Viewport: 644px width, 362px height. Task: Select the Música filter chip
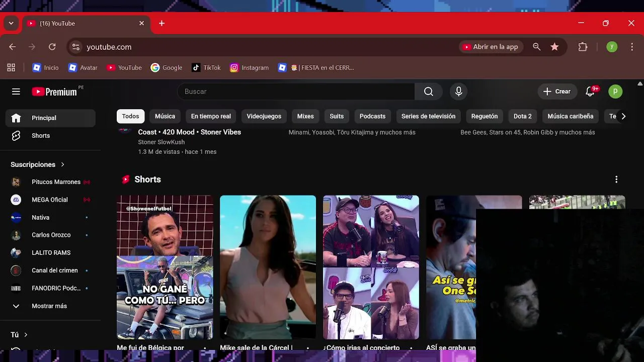165,116
